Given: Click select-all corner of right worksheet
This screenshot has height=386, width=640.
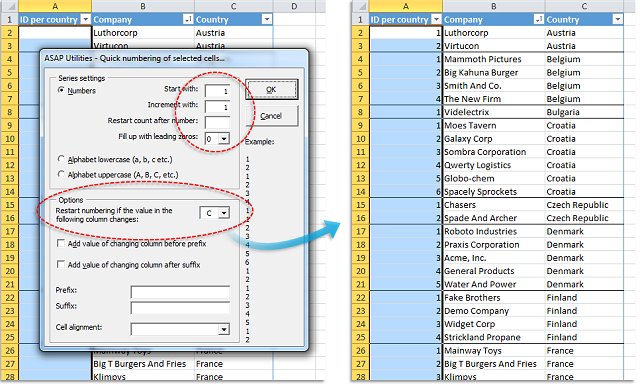Looking at the screenshot, I should click(x=360, y=6).
